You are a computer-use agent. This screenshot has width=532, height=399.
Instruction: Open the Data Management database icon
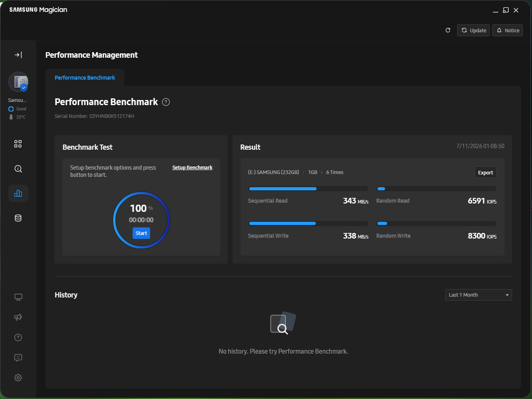(x=18, y=218)
